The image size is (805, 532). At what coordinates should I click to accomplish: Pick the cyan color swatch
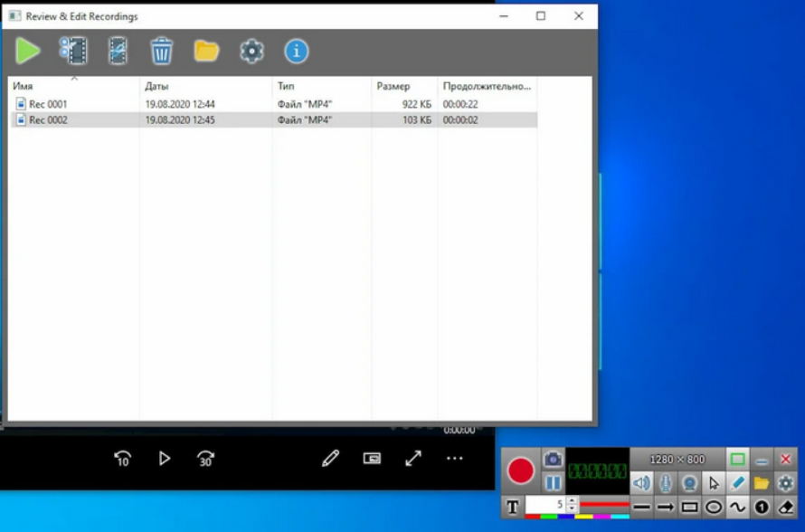pos(620,516)
